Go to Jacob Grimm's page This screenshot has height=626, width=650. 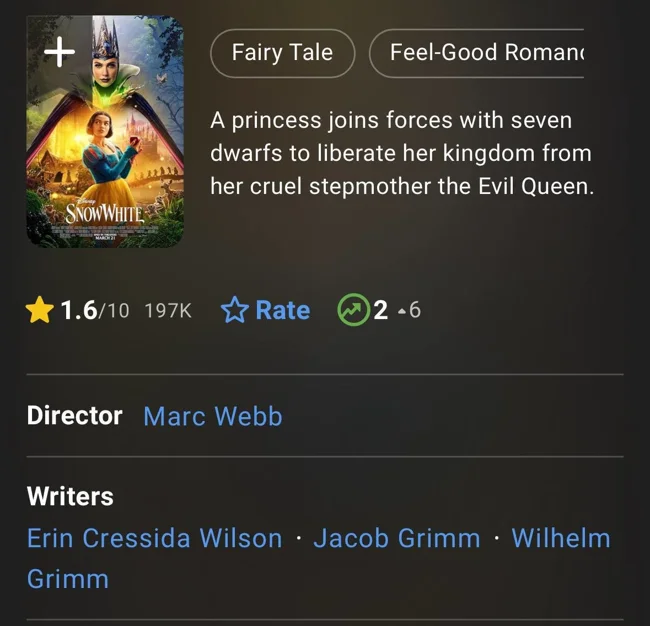397,538
